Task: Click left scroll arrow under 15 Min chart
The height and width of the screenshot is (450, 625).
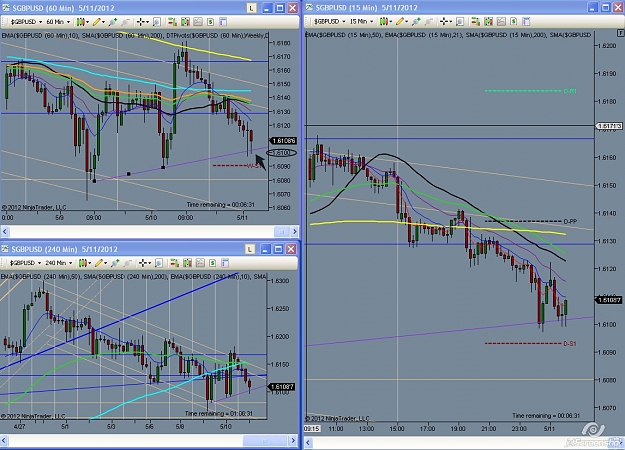Action: click(x=308, y=443)
